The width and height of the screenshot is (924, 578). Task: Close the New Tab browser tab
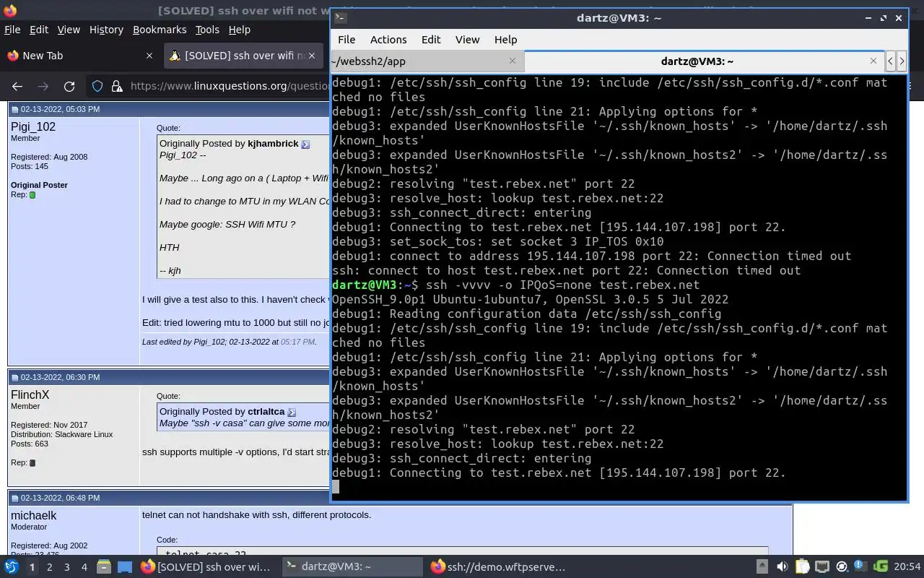tap(149, 56)
